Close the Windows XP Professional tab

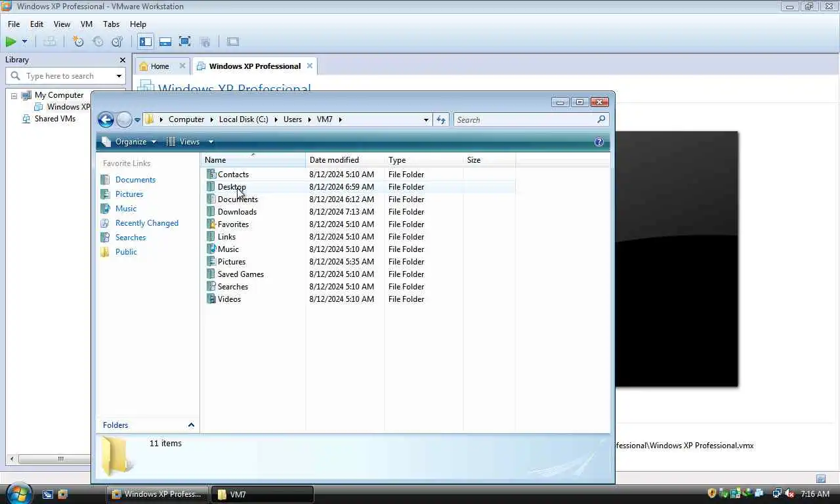click(x=310, y=66)
